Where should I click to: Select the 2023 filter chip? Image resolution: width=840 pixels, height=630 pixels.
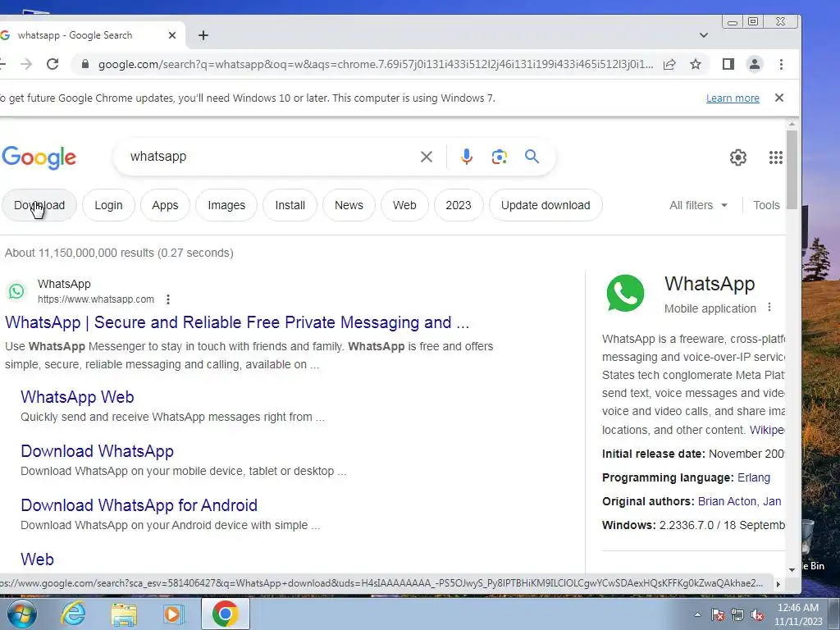coord(459,205)
